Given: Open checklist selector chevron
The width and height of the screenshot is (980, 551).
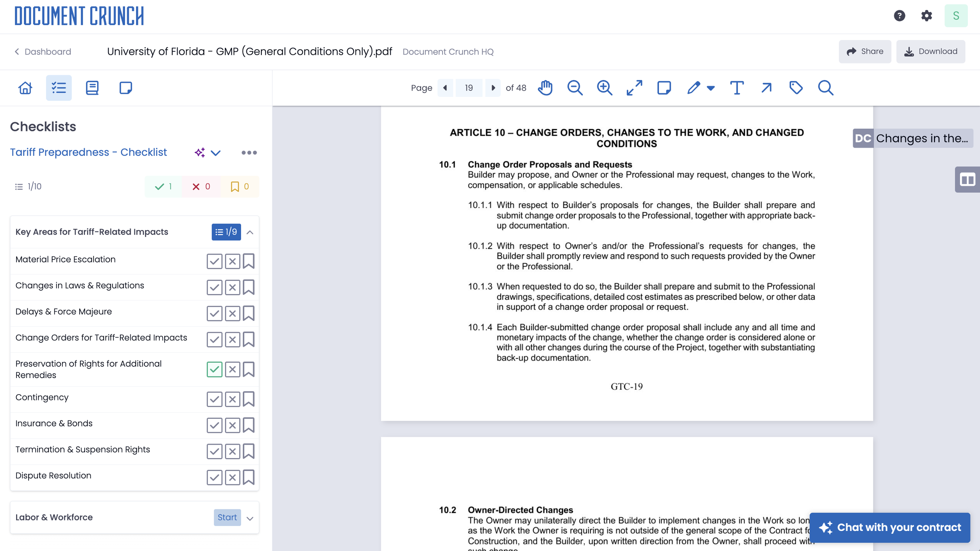Looking at the screenshot, I should click(216, 153).
